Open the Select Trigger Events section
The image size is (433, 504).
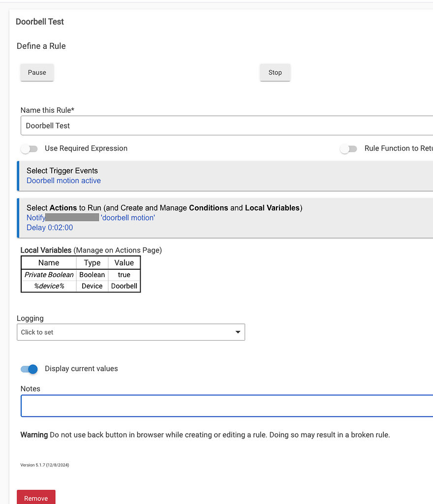[62, 170]
